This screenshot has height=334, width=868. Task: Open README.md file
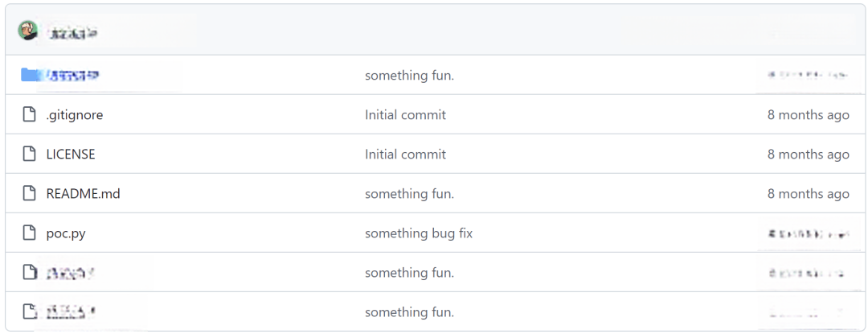pyautogui.click(x=83, y=194)
